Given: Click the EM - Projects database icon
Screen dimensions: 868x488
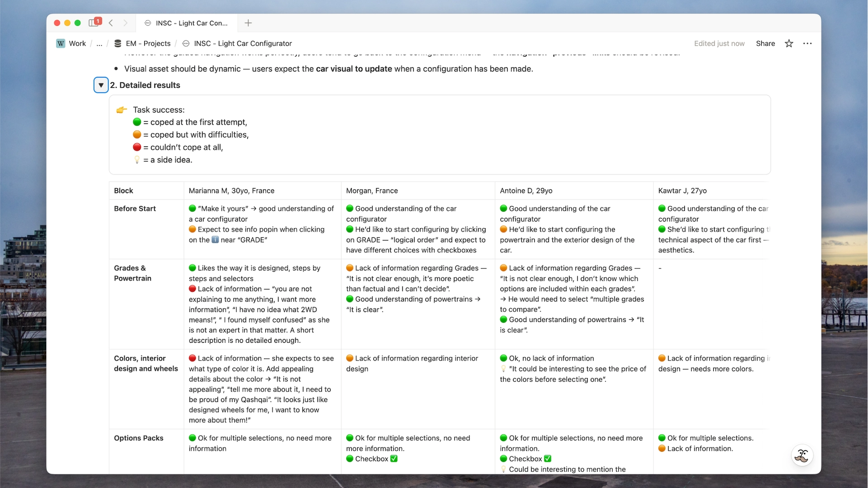Looking at the screenshot, I should point(118,43).
